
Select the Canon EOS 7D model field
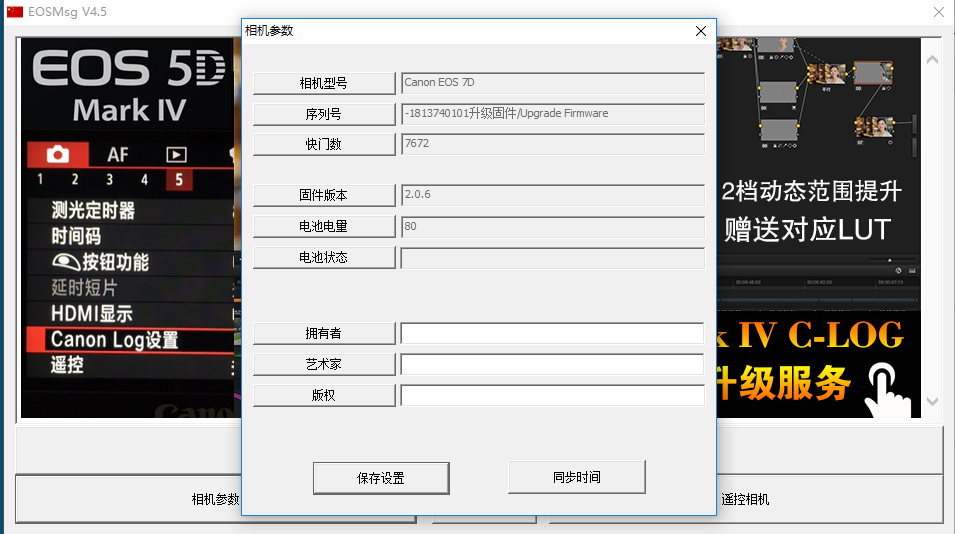552,83
